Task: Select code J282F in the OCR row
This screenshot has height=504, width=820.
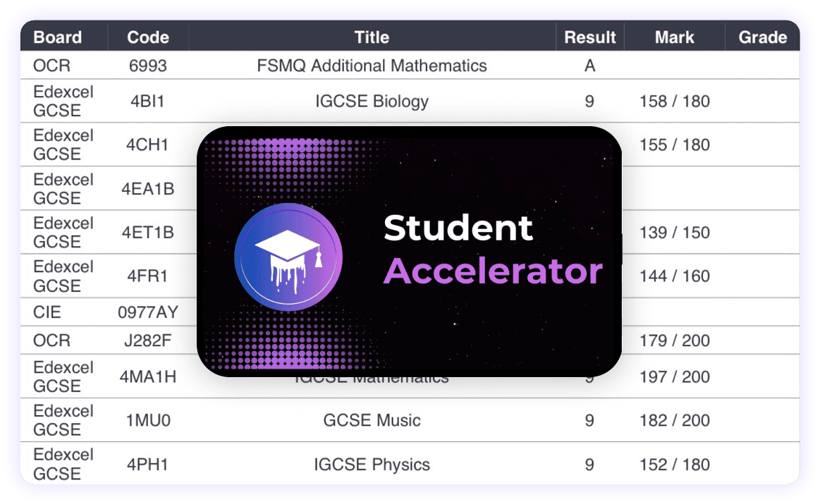Action: pos(148,341)
